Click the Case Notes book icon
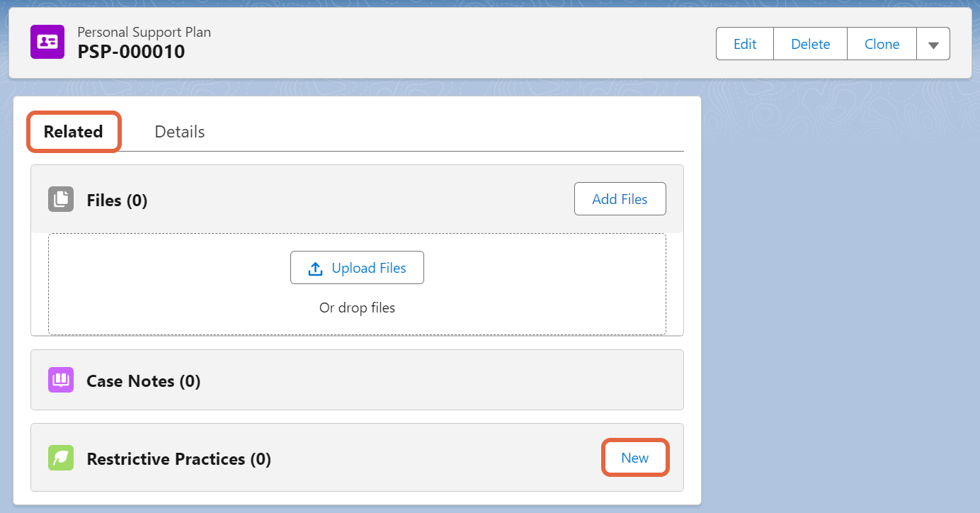Screen dimensions: 980x513 pos(60,380)
